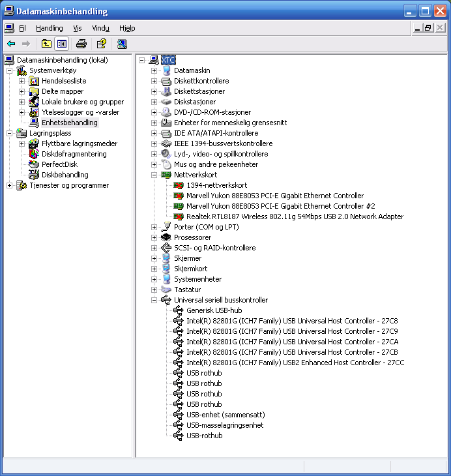451x476 pixels.
Task: Restore the inner MDI child window
Action: point(428,28)
